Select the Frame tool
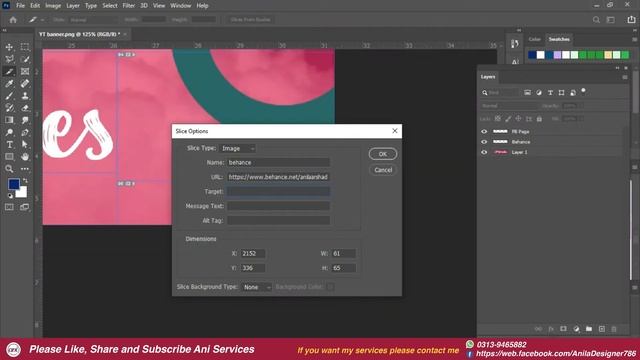This screenshot has height=360, width=640. click(25, 72)
